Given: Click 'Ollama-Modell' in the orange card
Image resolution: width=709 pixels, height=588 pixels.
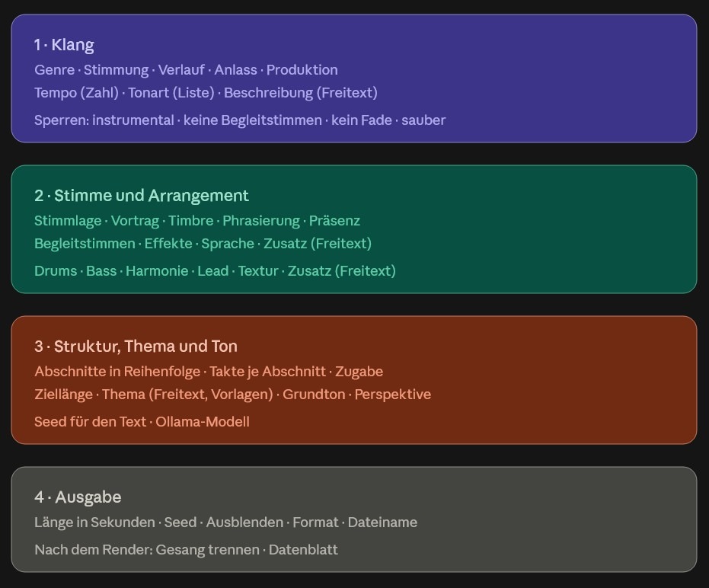Looking at the screenshot, I should 203,421.
